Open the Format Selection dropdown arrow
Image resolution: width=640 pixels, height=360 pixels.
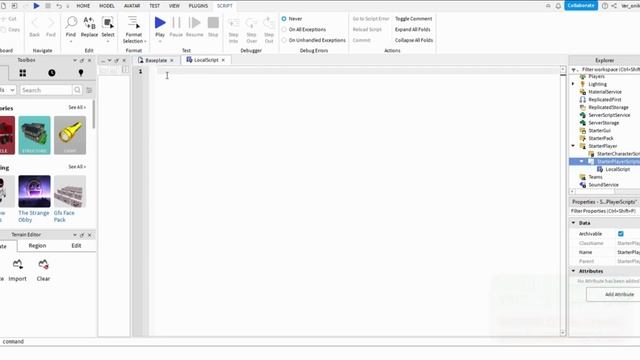coord(145,41)
